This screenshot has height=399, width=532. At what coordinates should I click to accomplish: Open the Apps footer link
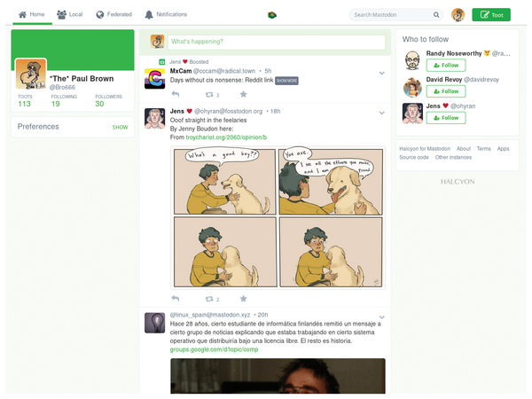tap(503, 149)
